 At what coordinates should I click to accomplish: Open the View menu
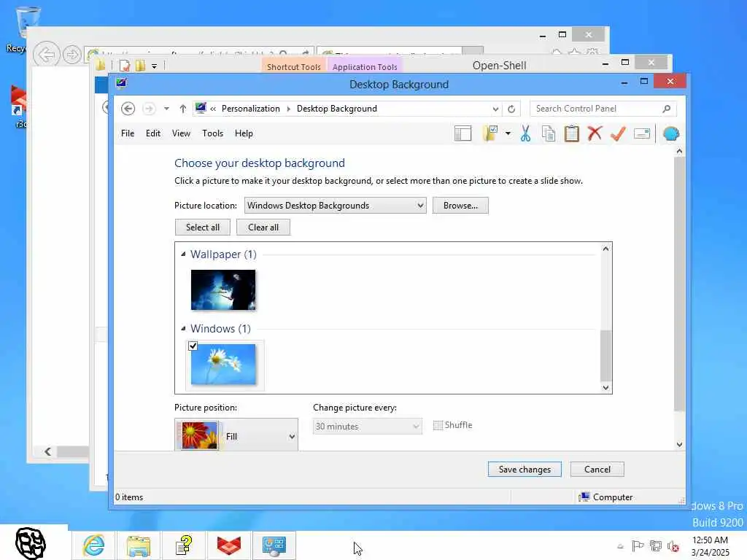[x=181, y=133]
